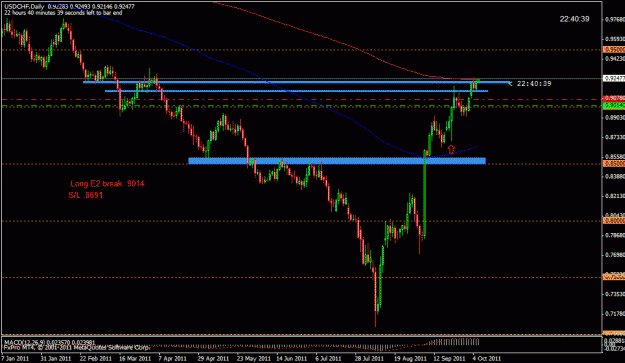
Task: Click the 'Long E2 break .9014' text label
Action: click(x=107, y=184)
